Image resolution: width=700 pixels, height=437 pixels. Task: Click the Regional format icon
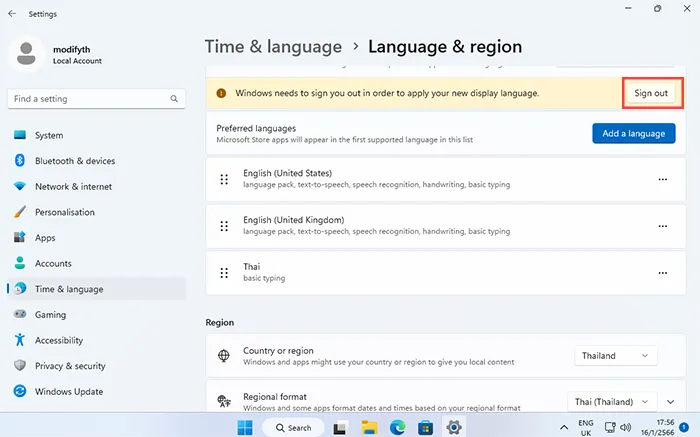(224, 401)
